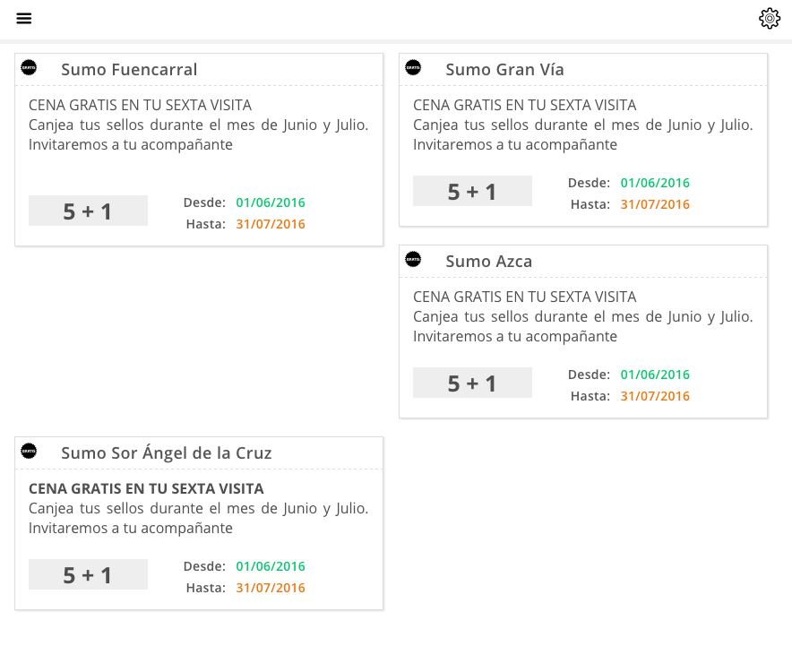Open settings with the gear icon
Viewport: 792px width, 672px height.
coord(770,19)
